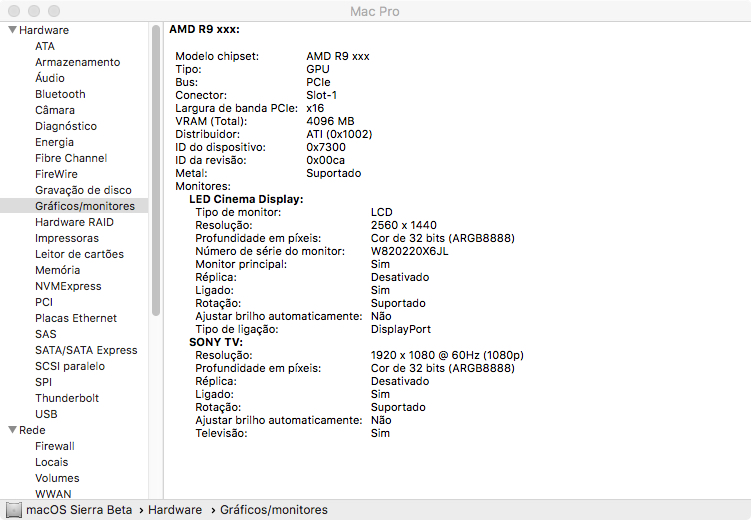This screenshot has height=520, width=751.
Task: Show Thunderbolt information
Action: (67, 398)
